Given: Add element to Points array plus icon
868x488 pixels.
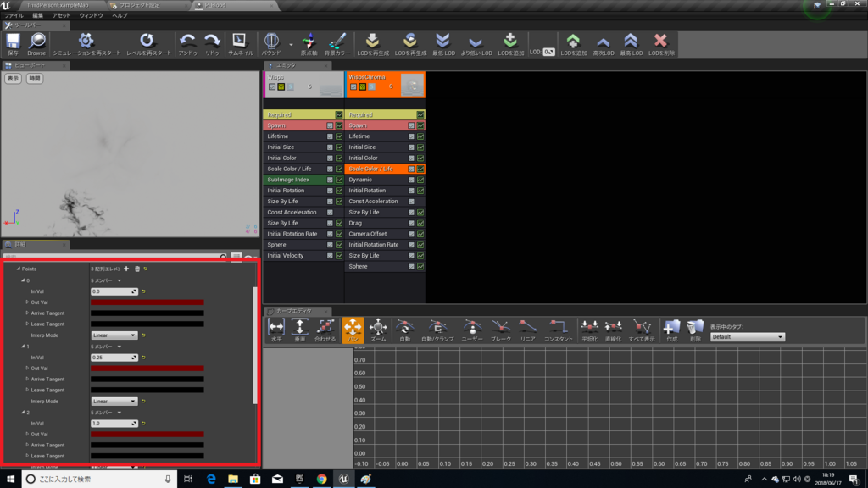Looking at the screenshot, I should click(x=126, y=269).
